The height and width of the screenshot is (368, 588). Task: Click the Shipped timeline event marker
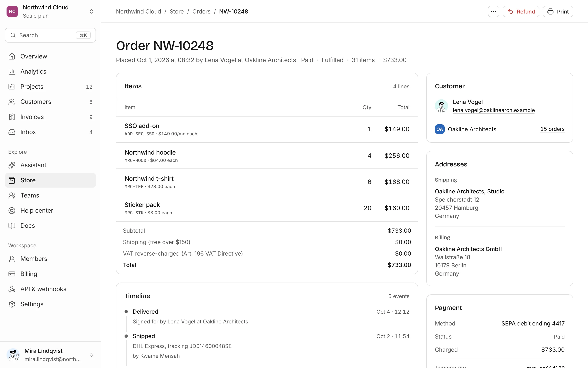126,336
